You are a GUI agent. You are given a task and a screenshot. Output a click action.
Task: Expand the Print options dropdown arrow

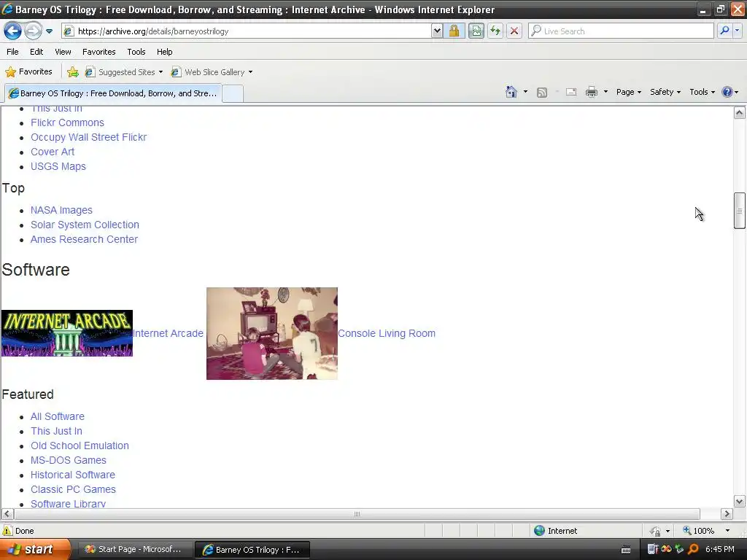(x=605, y=92)
